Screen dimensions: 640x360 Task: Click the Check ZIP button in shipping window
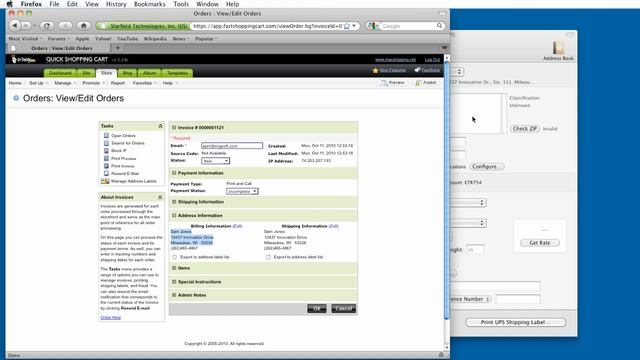click(525, 129)
